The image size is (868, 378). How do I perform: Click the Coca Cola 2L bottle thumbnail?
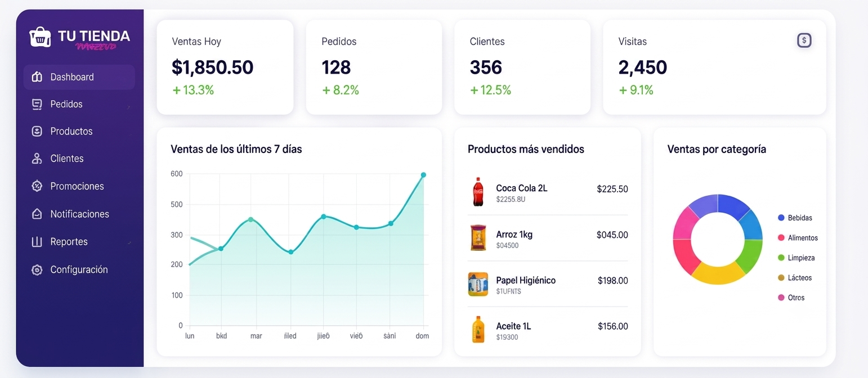pyautogui.click(x=477, y=192)
